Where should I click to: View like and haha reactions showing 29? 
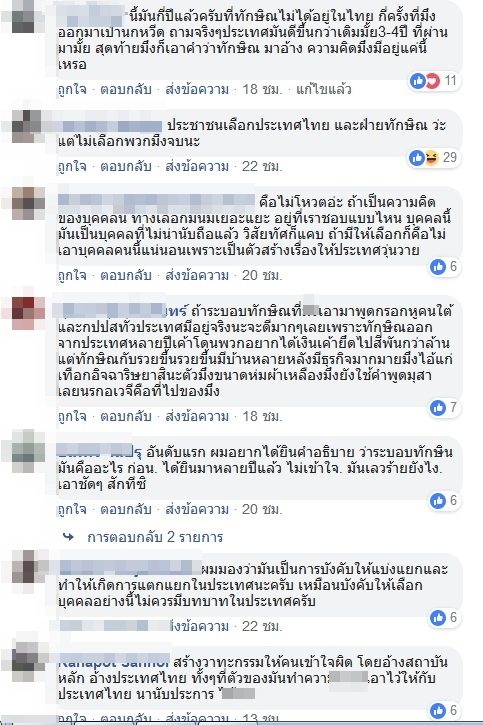(434, 158)
